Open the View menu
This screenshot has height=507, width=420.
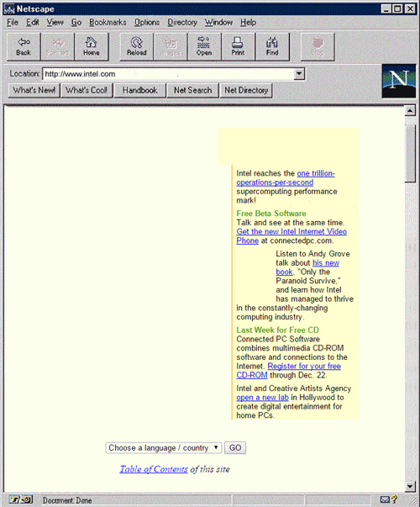55,23
